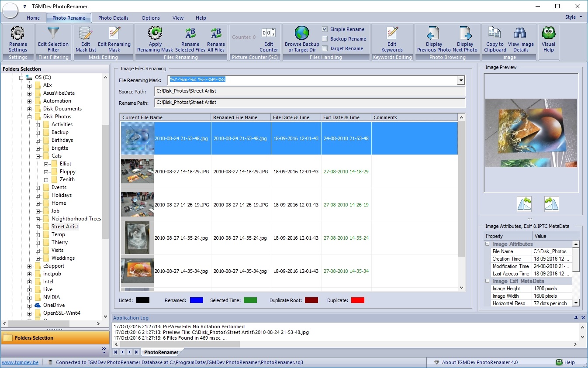Open the Options ribbon tab
Screen dimensions: 588x368
pyautogui.click(x=151, y=18)
